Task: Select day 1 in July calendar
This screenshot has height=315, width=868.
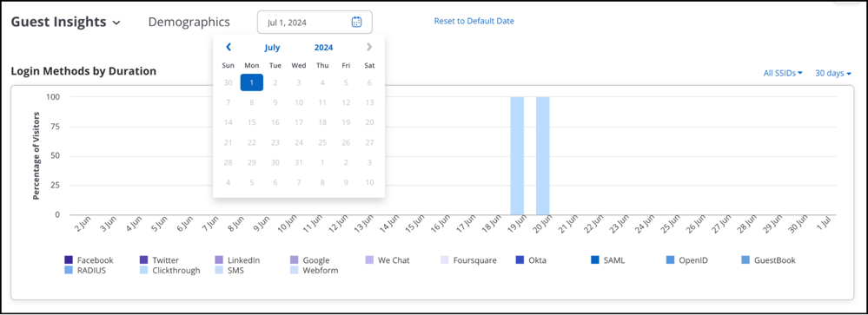Action: [x=252, y=82]
